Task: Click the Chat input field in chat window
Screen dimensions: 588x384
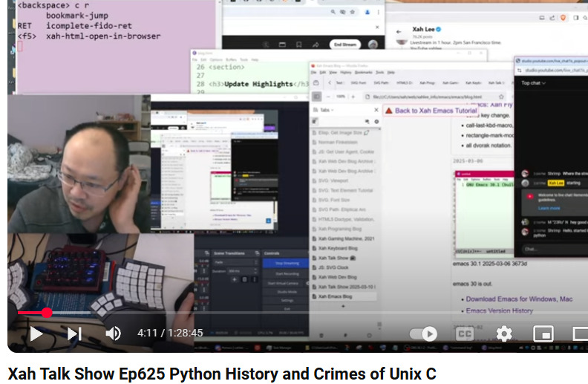Action: click(x=553, y=249)
